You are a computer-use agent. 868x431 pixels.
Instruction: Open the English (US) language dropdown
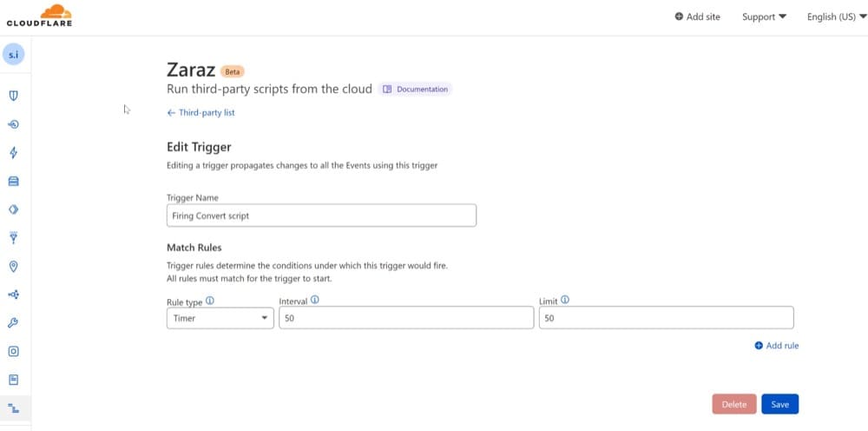coord(837,17)
